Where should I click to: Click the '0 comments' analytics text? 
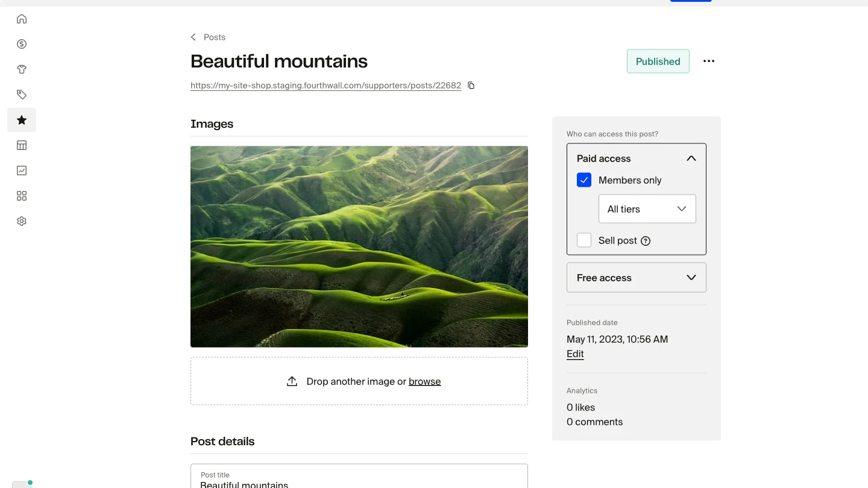point(594,422)
